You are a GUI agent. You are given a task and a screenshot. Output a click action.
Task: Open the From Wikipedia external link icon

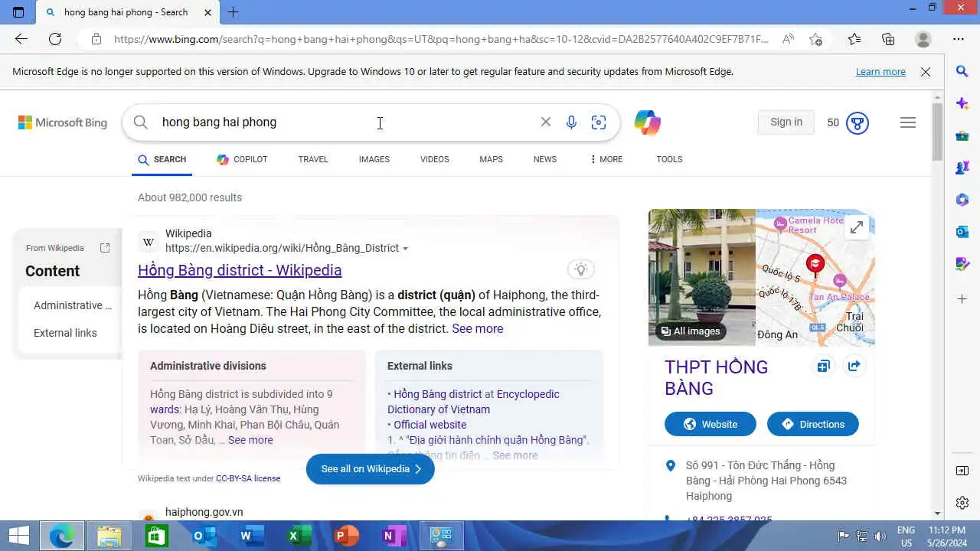[x=105, y=248]
